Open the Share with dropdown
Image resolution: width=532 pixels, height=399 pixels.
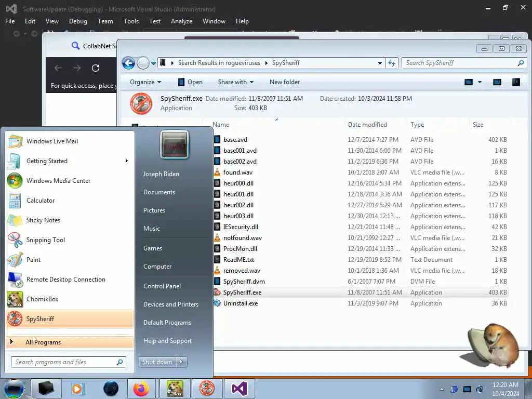235,82
